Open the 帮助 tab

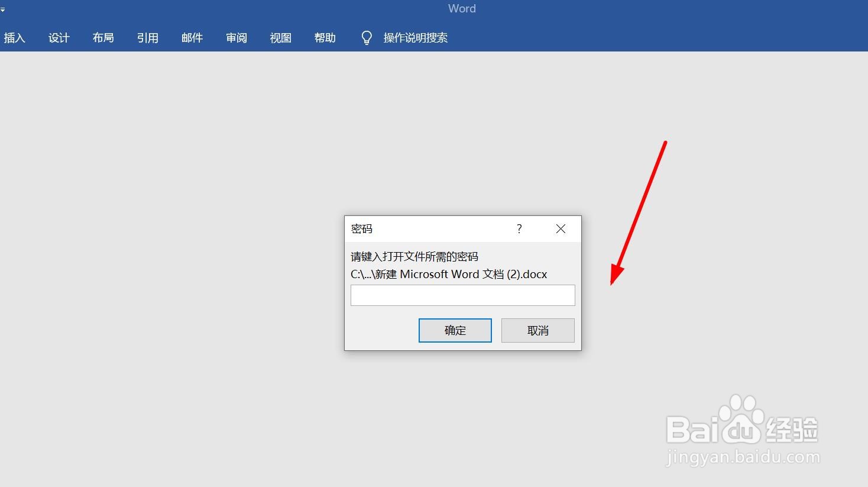pos(325,37)
